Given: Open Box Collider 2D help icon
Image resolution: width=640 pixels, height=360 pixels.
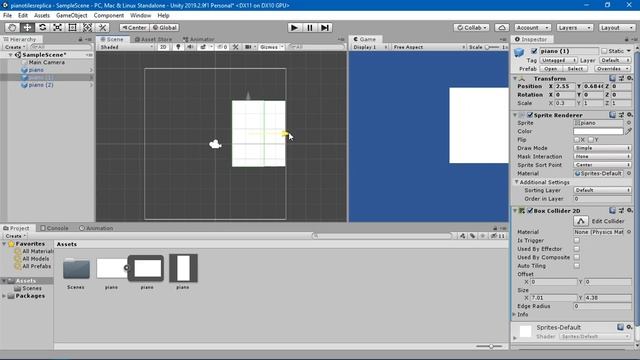Looking at the screenshot, I should pyautogui.click(x=612, y=211).
